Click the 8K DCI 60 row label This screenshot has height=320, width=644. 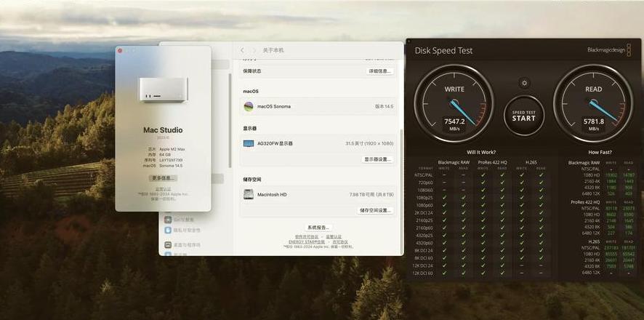[x=424, y=258]
